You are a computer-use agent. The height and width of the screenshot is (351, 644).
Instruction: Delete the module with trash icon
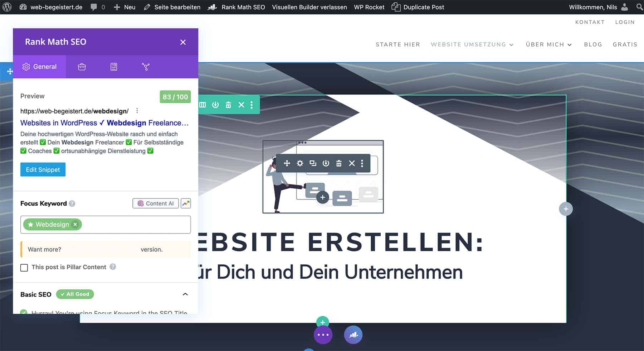pyautogui.click(x=339, y=163)
